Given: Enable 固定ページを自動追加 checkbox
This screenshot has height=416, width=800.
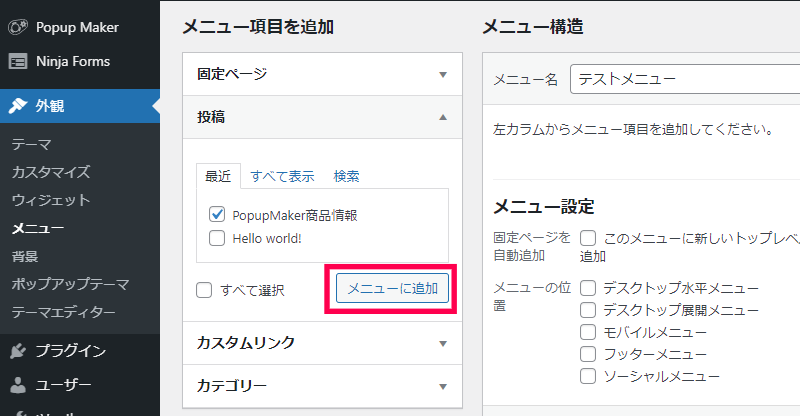Looking at the screenshot, I should click(x=588, y=238).
